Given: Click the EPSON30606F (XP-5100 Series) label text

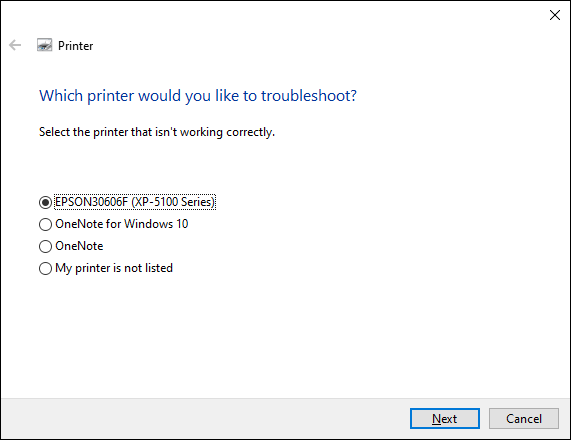Looking at the screenshot, I should 135,202.
